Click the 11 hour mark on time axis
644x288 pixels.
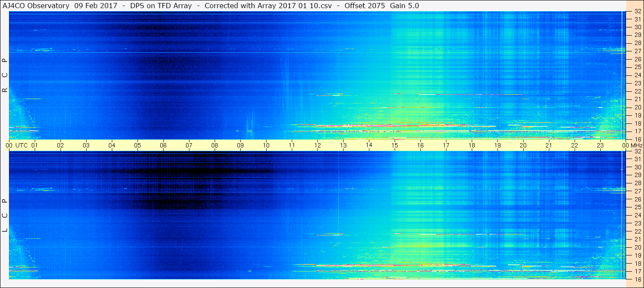point(292,145)
